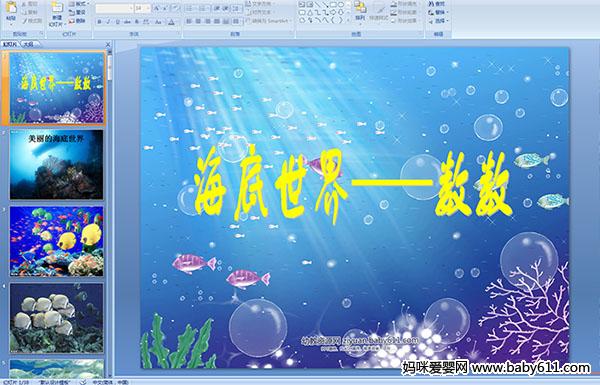The height and width of the screenshot is (385, 600).
Task: Toggle italic formatting
Action: [x=108, y=22]
